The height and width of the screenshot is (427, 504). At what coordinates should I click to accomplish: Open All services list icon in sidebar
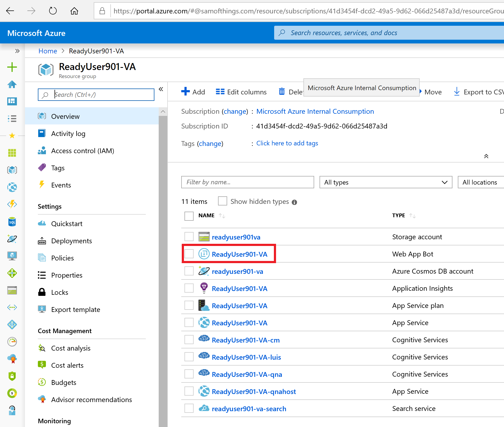pos(12,119)
